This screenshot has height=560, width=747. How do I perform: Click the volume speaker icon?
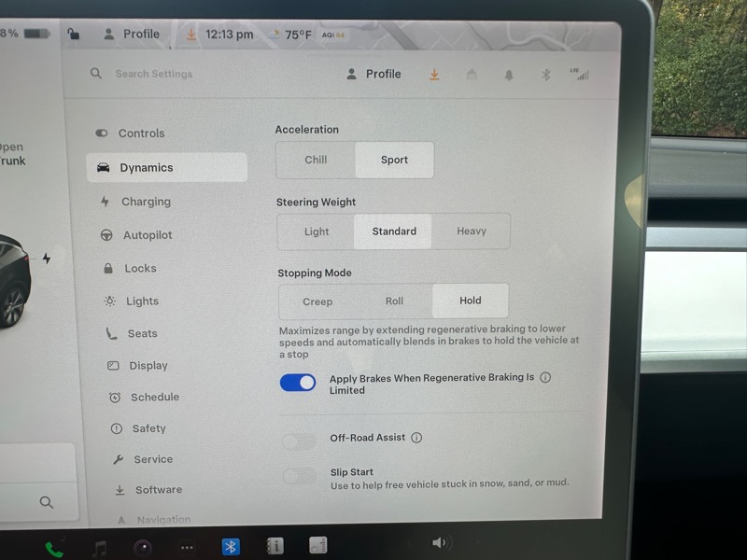[440, 542]
